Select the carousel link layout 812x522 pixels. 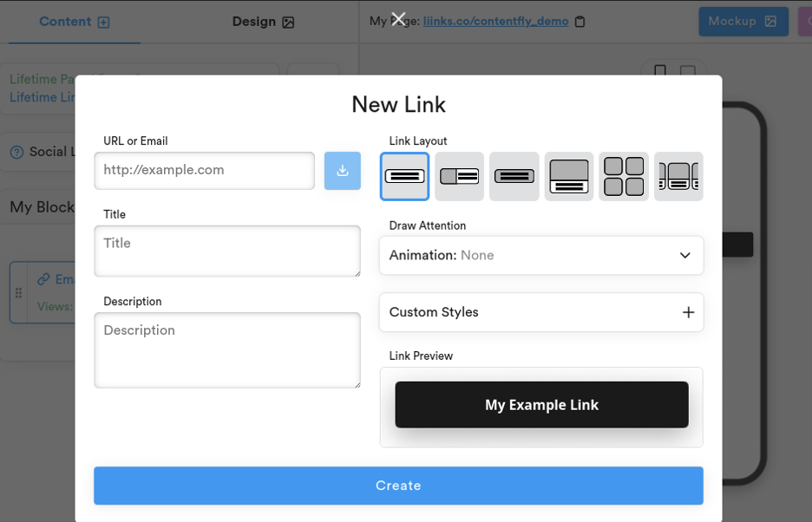[678, 176]
